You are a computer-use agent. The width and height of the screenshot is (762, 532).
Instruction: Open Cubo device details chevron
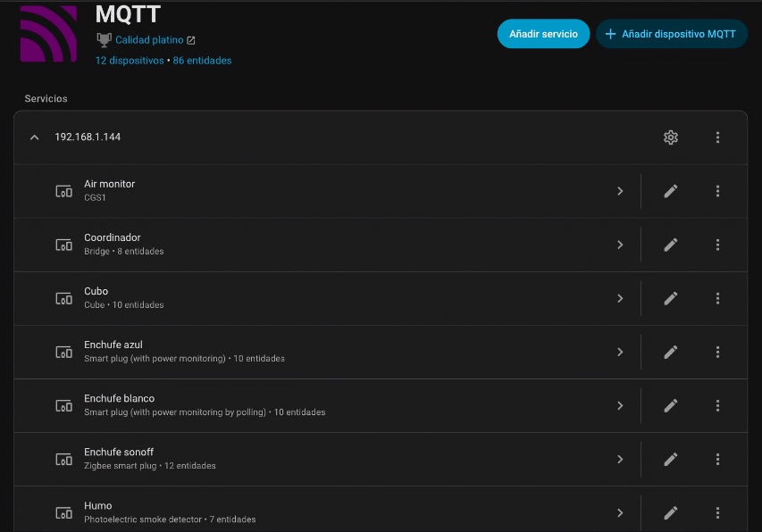pyautogui.click(x=620, y=298)
